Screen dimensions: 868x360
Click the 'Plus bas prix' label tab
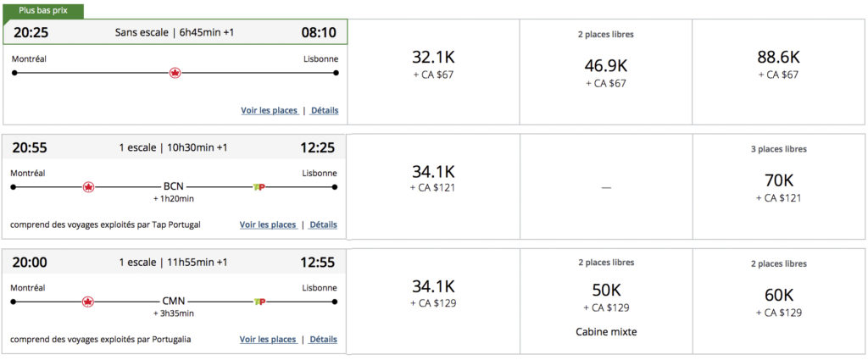[x=43, y=10]
